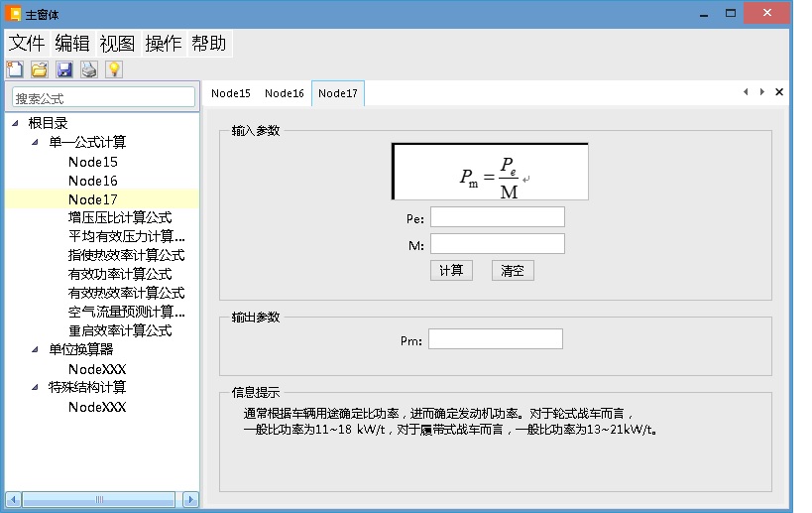Select 有效功率计算公式 in the tree
The image size is (812, 513).
click(x=120, y=274)
